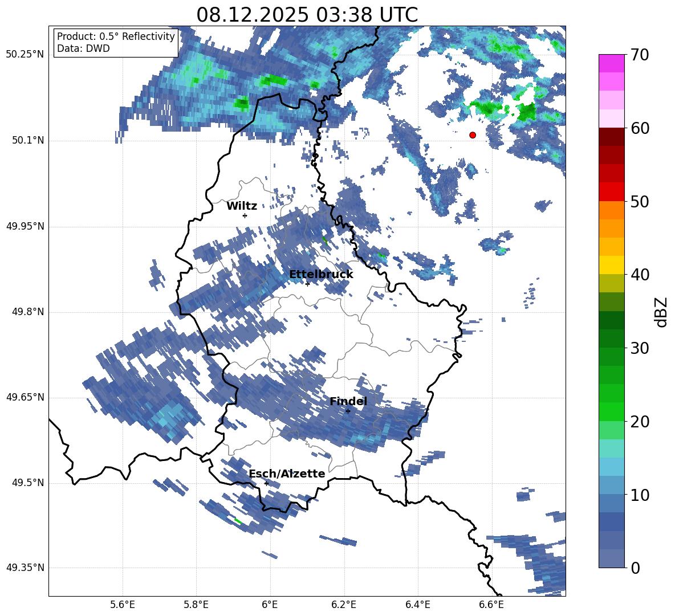Viewport: 675px width, 616px height.
Task: Click the 0 tick label on colorbar
Action: pyautogui.click(x=635, y=568)
